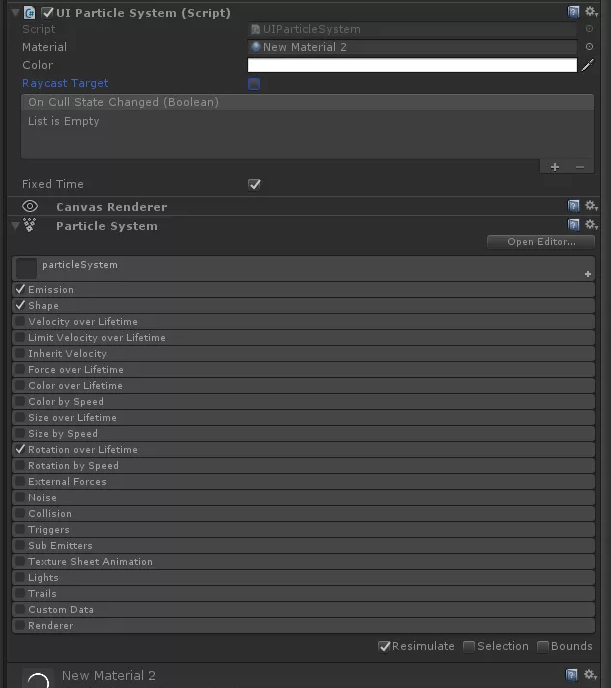This screenshot has width=611, height=688.
Task: Collapse the Particle System component foldout
Action: click(14, 226)
